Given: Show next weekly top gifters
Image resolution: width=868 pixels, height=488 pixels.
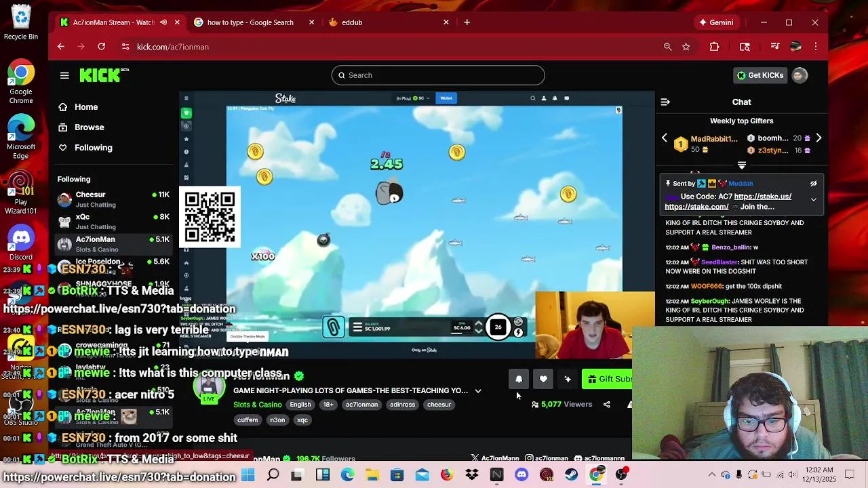Looking at the screenshot, I should pos(818,138).
